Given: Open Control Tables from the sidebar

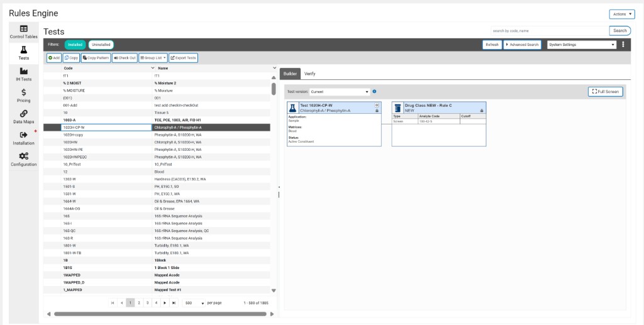Looking at the screenshot, I should (23, 33).
